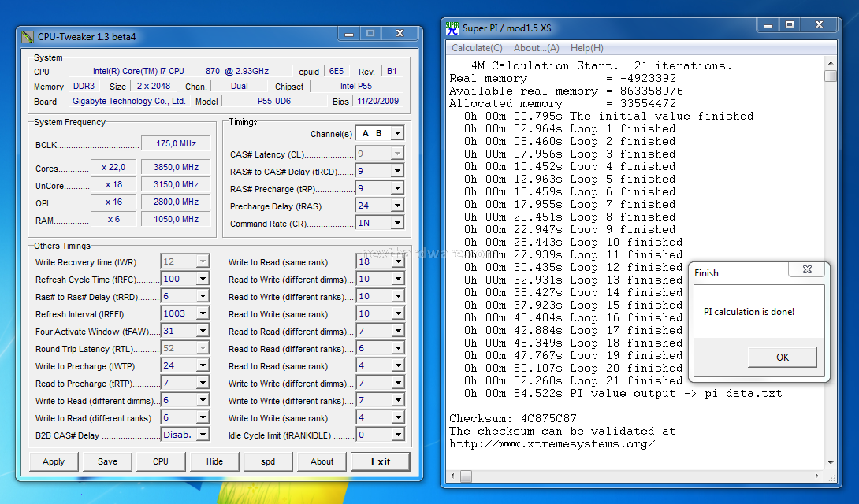Minimize the CPU-Tweaker window
Viewport: 859px width, 504px height.
tap(349, 33)
